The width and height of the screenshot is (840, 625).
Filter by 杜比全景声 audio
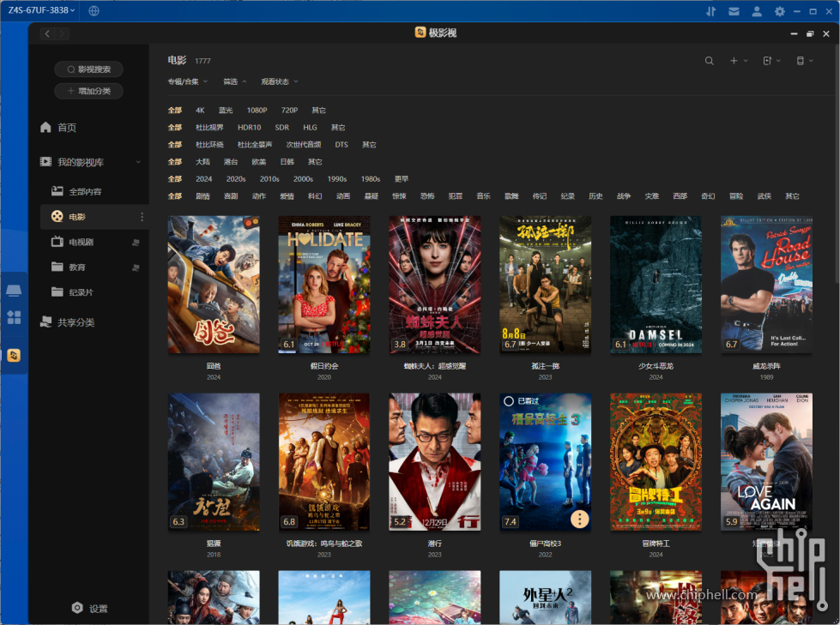pos(255,145)
